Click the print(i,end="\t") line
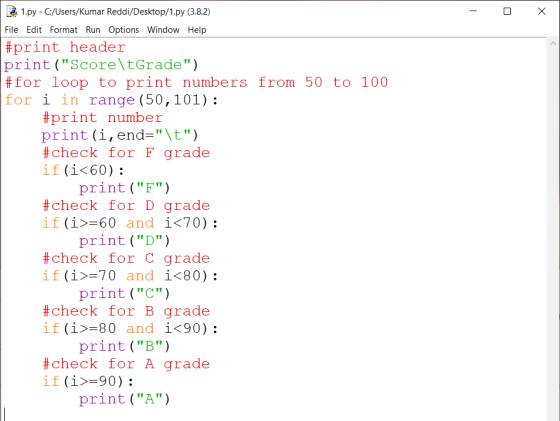 (120, 135)
